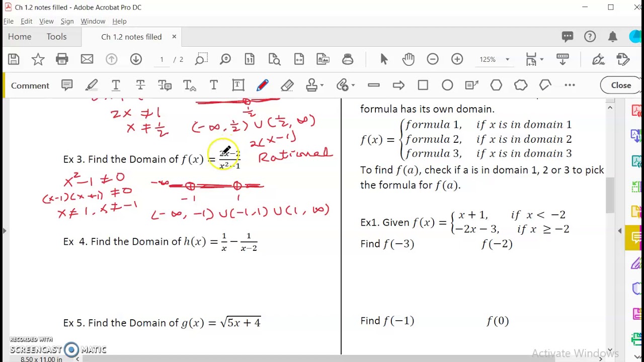Select the pencil drawing tool

tap(263, 85)
